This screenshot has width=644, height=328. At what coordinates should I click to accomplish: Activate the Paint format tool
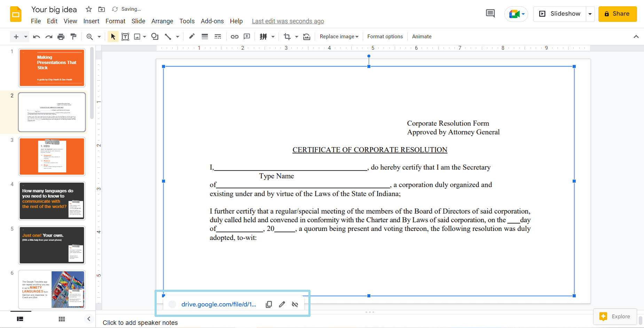click(x=73, y=37)
